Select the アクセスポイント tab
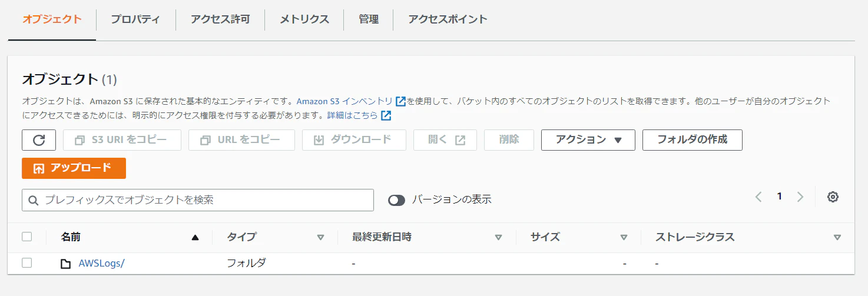 pyautogui.click(x=448, y=19)
